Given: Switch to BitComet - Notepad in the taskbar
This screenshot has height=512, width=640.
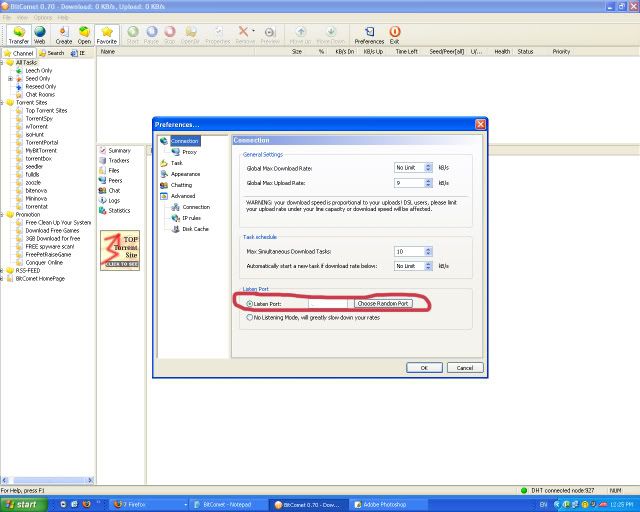Looking at the screenshot, I should (227, 505).
